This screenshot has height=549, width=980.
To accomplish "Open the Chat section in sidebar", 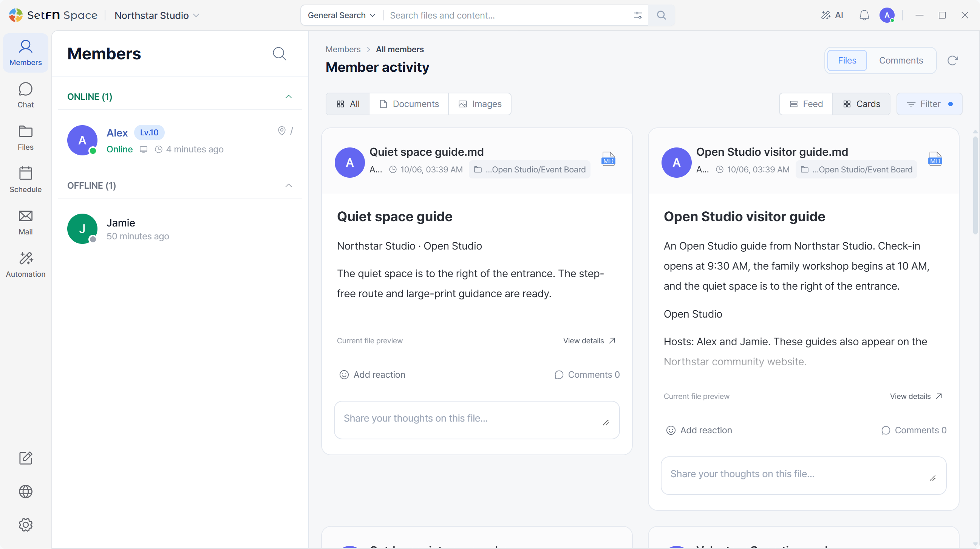I will point(25,95).
